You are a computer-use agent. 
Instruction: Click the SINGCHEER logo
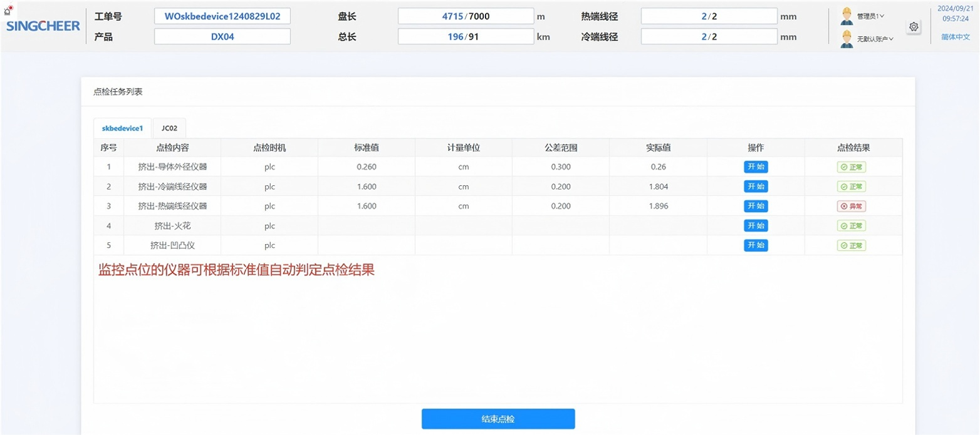tap(43, 26)
